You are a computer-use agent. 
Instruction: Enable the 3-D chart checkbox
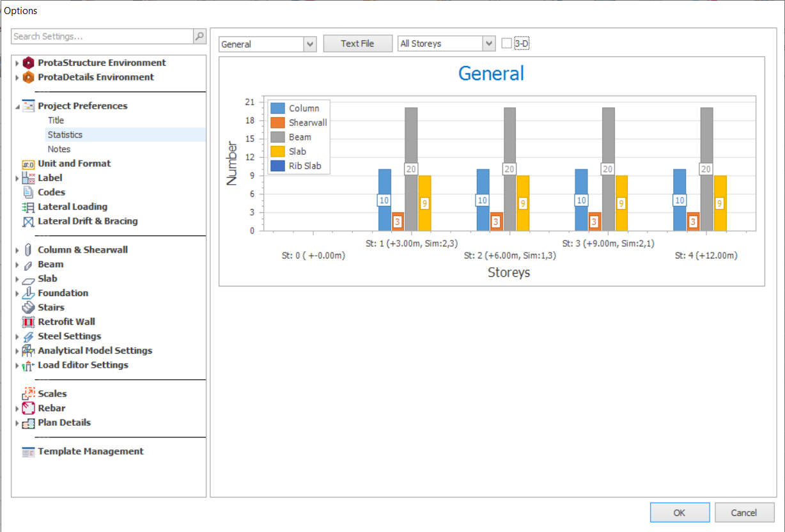tap(507, 43)
